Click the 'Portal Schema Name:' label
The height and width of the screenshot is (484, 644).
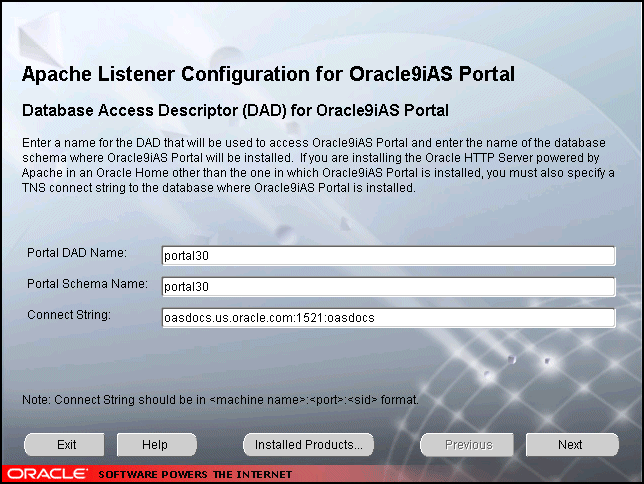(x=87, y=284)
